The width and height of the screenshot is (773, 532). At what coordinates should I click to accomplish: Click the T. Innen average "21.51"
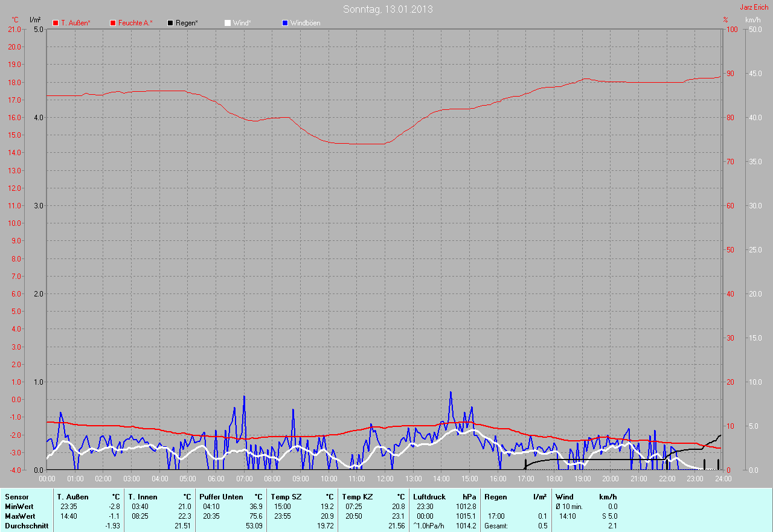pyautogui.click(x=182, y=526)
